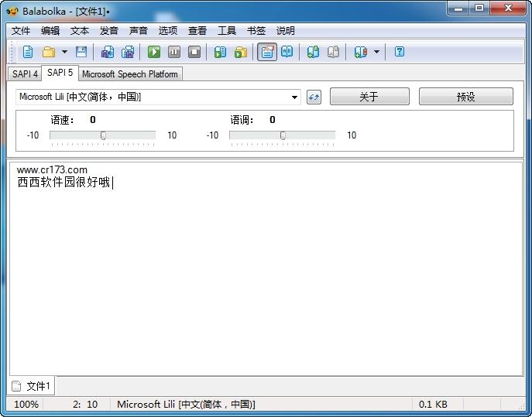Click the 语调 pitch slider thumb
This screenshot has height=417, width=532.
click(x=283, y=135)
